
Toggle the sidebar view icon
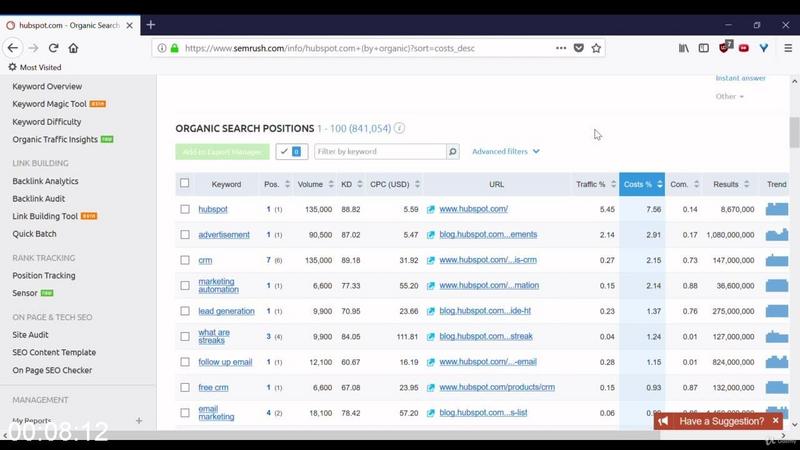[x=704, y=48]
